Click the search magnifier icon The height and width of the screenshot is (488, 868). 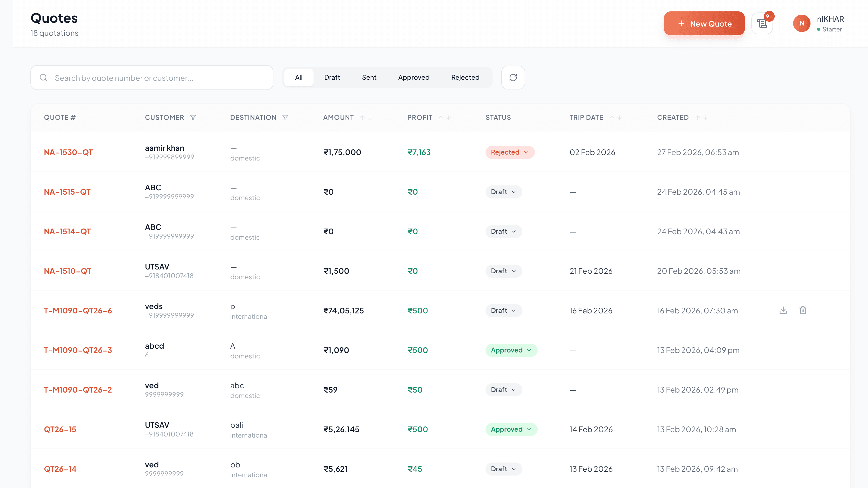pyautogui.click(x=43, y=78)
